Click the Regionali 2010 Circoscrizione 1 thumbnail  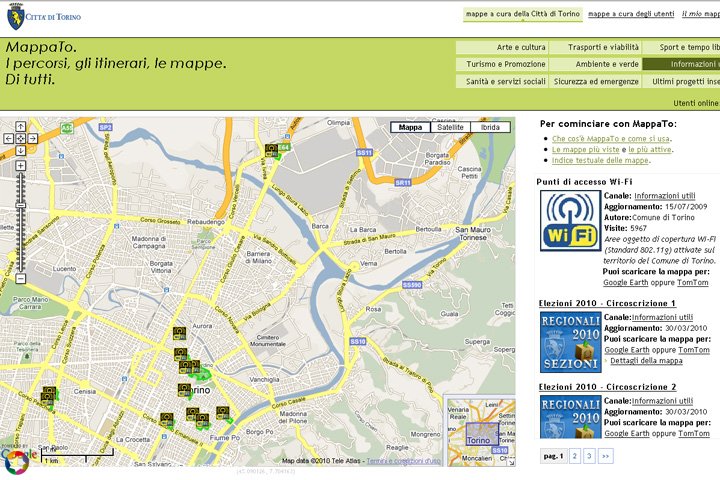click(x=569, y=342)
